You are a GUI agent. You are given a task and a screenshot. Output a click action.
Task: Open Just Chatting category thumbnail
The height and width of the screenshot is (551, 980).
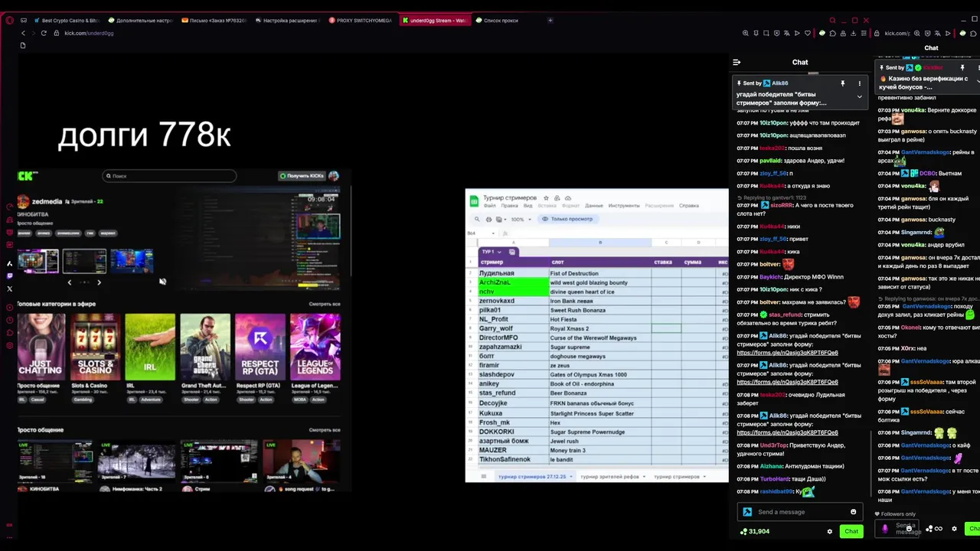(40, 347)
